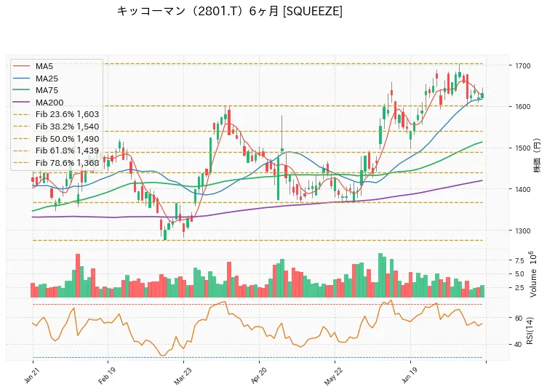
Task: Click the Feb 19 date axis label
Action: pyautogui.click(x=106, y=375)
